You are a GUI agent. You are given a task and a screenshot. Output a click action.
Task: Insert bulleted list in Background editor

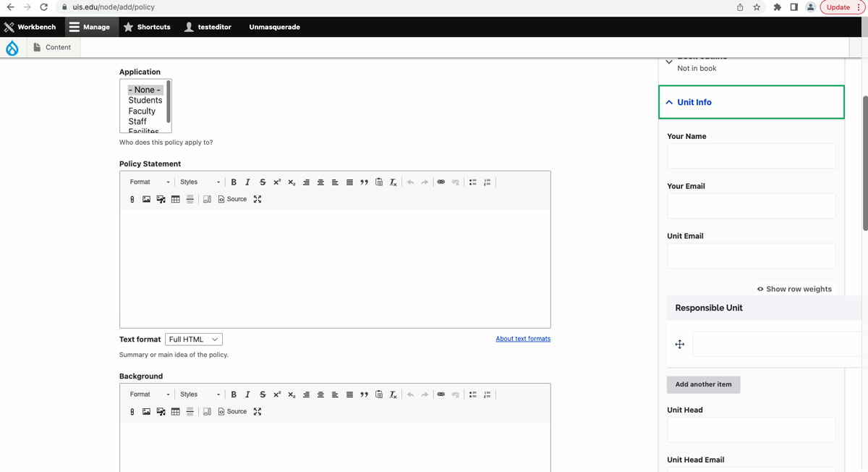click(x=472, y=395)
